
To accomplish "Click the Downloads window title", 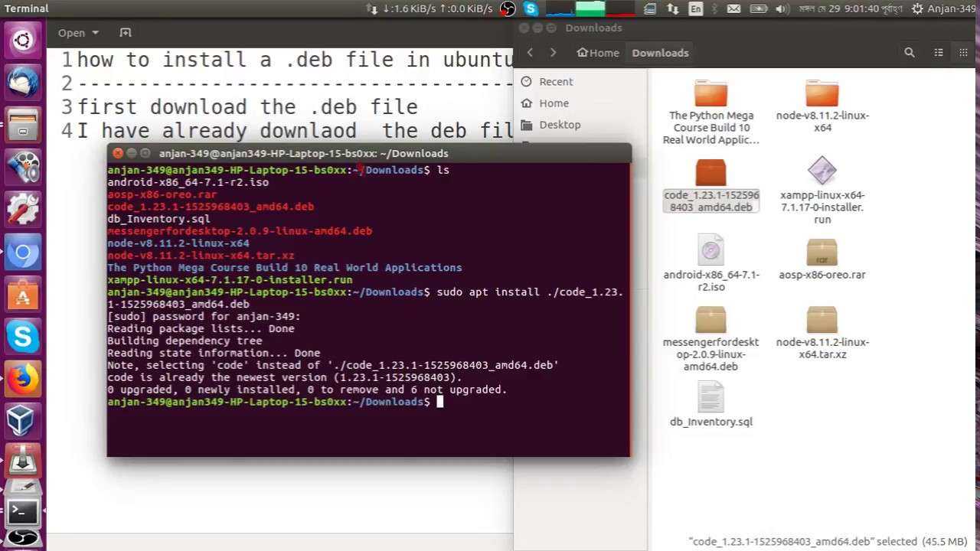I will click(x=593, y=28).
